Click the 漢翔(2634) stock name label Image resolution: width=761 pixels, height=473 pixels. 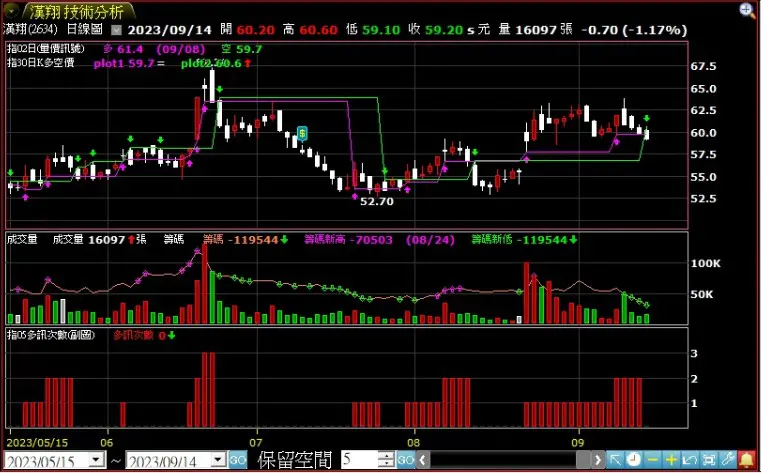[x=30, y=30]
